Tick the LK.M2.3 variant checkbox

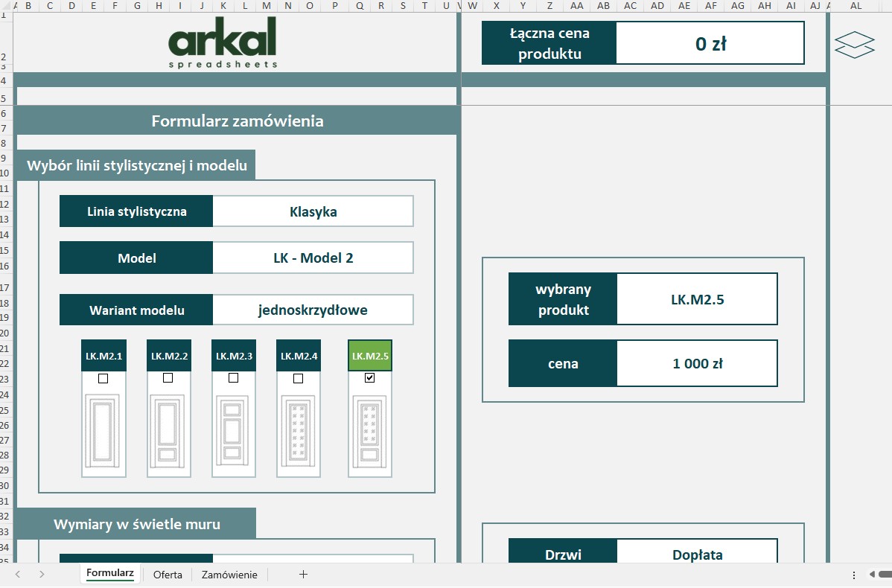(233, 378)
